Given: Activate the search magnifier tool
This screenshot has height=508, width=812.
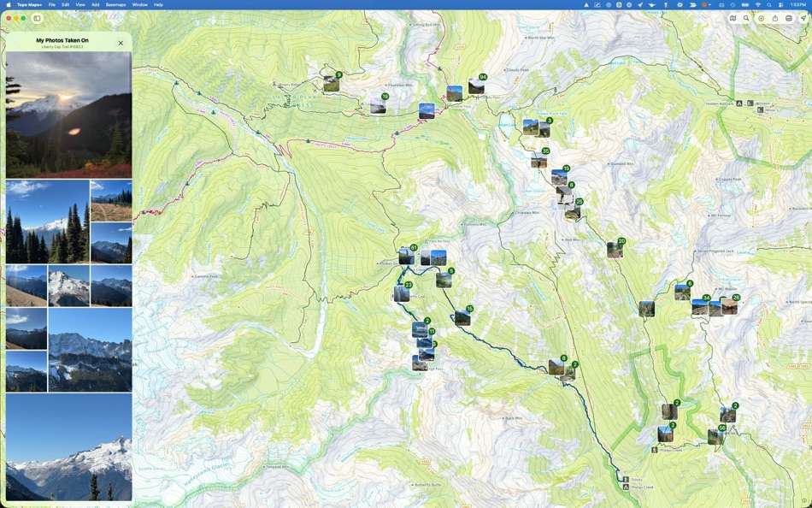Looking at the screenshot, I should pos(746,18).
